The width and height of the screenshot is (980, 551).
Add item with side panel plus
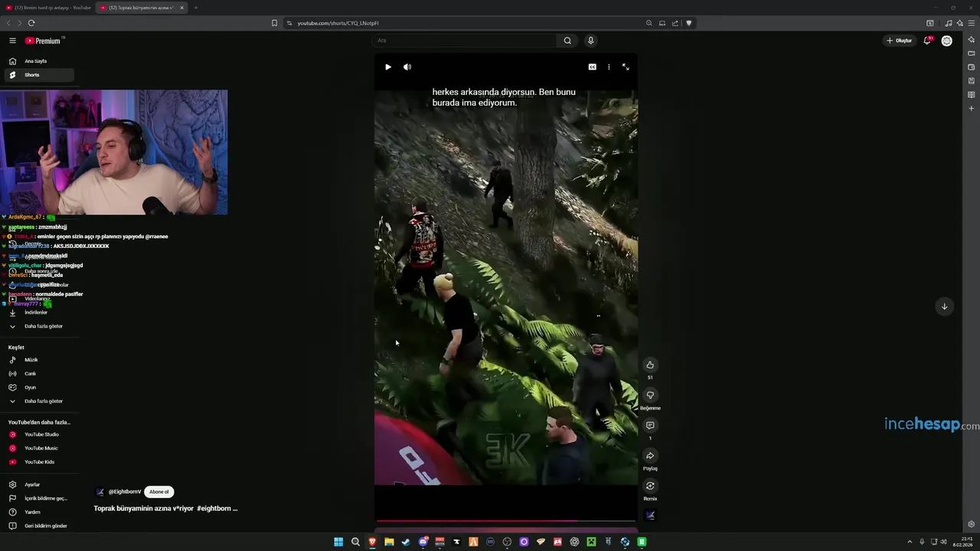point(972,109)
